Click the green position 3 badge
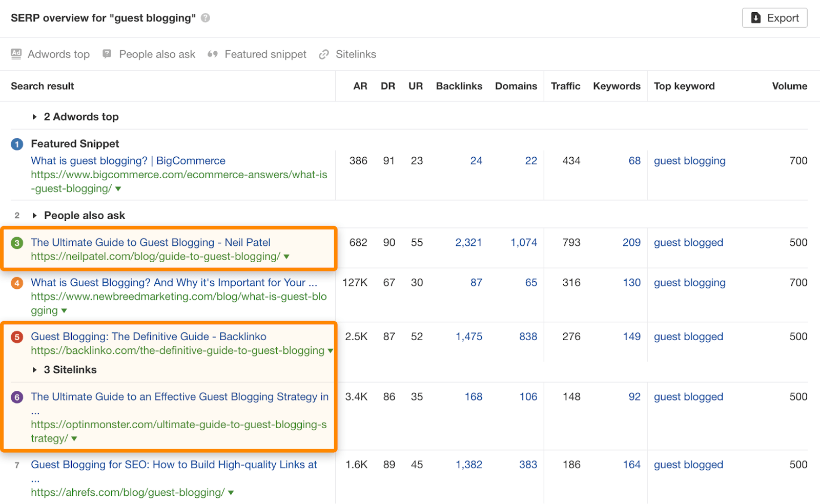Viewport: 820px width, 504px height. 17,243
